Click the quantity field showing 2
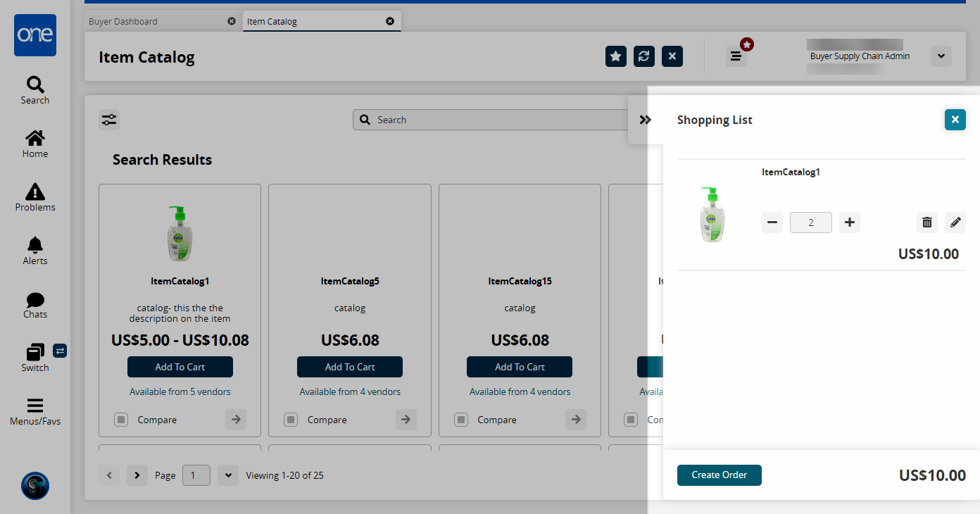Viewport: 980px width, 514px height. coord(811,222)
